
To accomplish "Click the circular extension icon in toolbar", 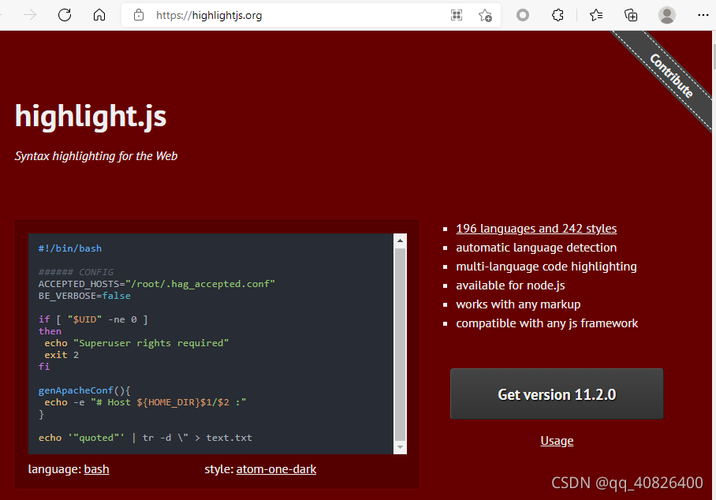I will (522, 15).
